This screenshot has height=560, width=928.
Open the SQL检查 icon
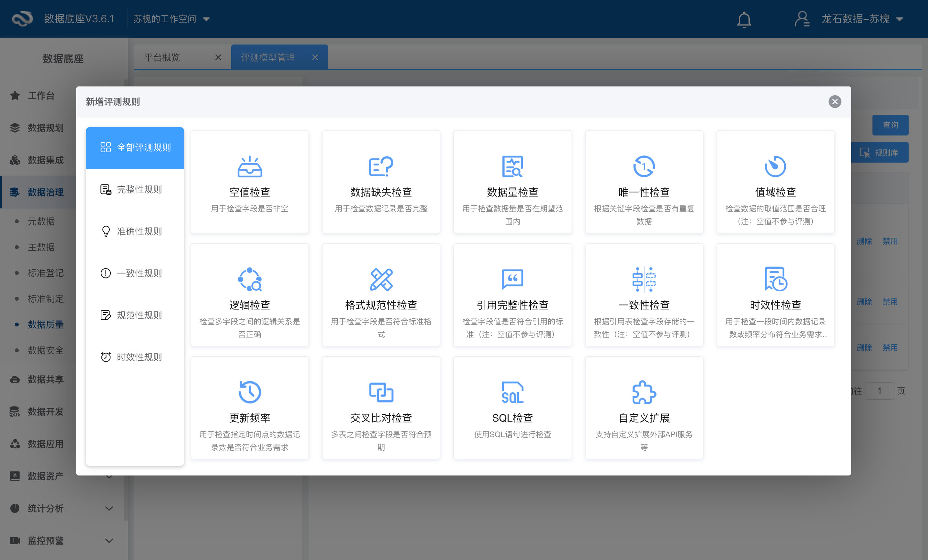tap(512, 392)
